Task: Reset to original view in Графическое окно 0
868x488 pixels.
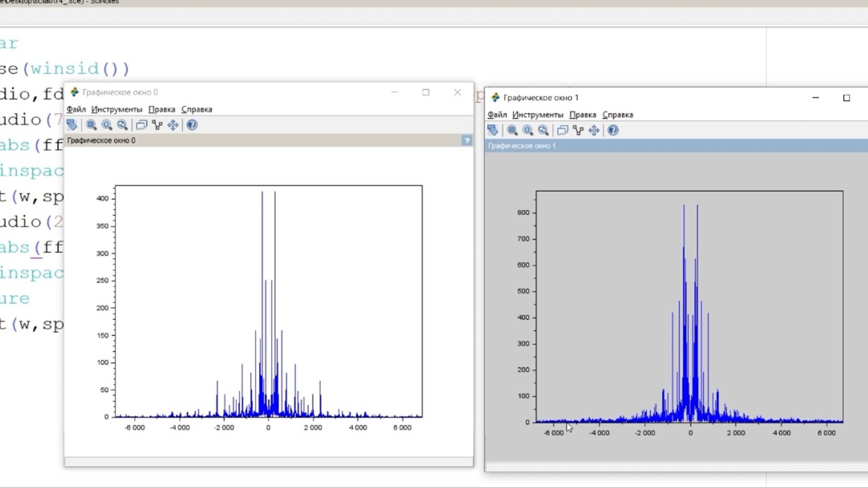Action: click(107, 125)
